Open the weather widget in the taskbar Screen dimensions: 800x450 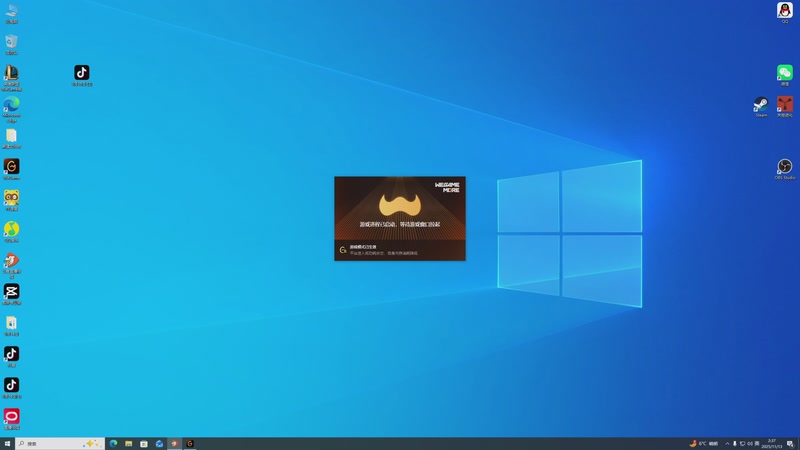[x=704, y=444]
